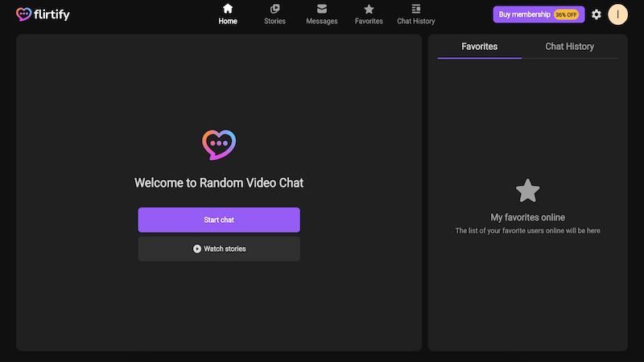This screenshot has width=644, height=362.
Task: Click the Welcome to Random Video Chat heading
Action: tap(219, 183)
